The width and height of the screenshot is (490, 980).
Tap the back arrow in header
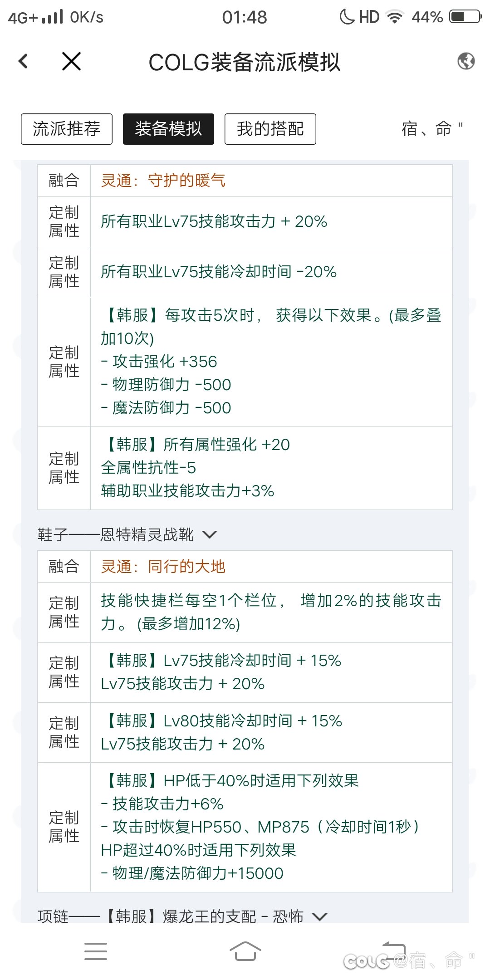click(24, 61)
